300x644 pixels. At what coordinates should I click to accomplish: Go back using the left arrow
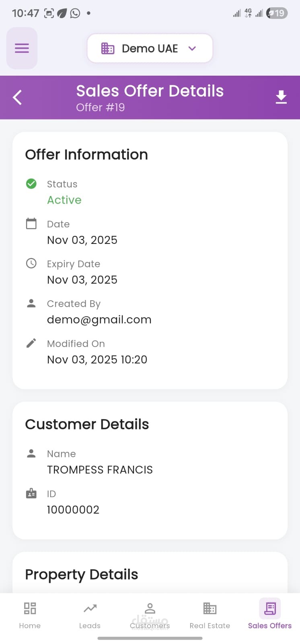coord(17,97)
